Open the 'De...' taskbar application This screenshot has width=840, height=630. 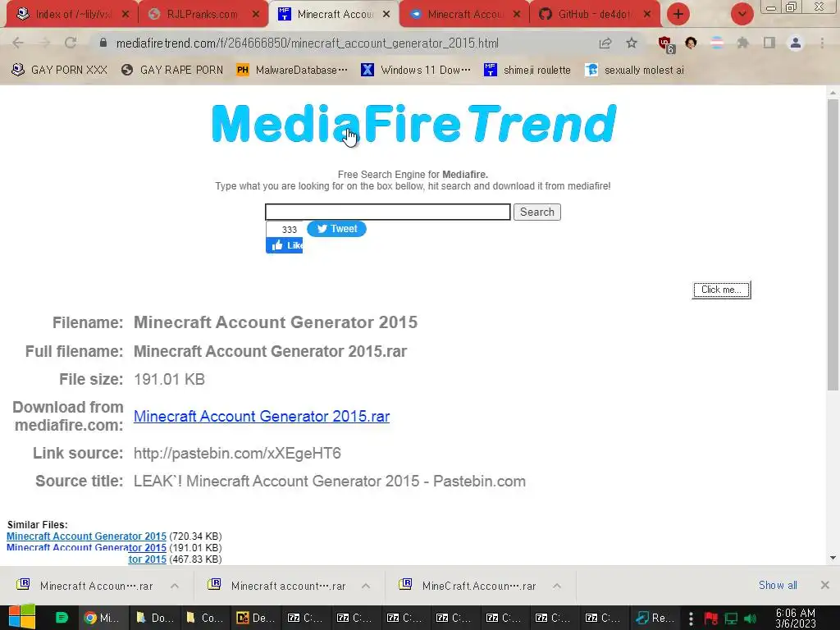(x=255, y=618)
